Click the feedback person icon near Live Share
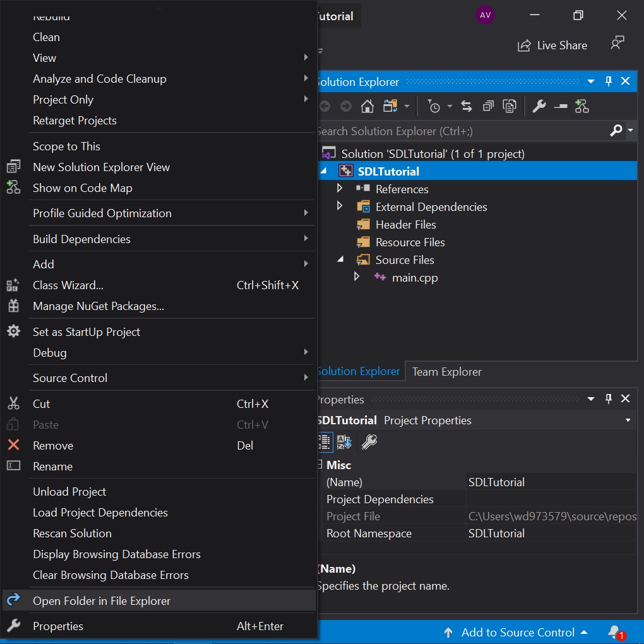644x644 pixels. (x=617, y=42)
